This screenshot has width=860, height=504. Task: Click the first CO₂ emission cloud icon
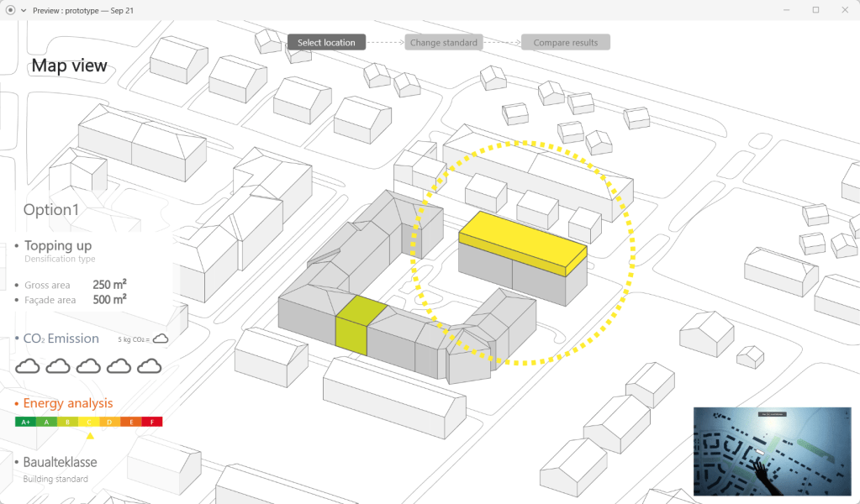point(28,365)
